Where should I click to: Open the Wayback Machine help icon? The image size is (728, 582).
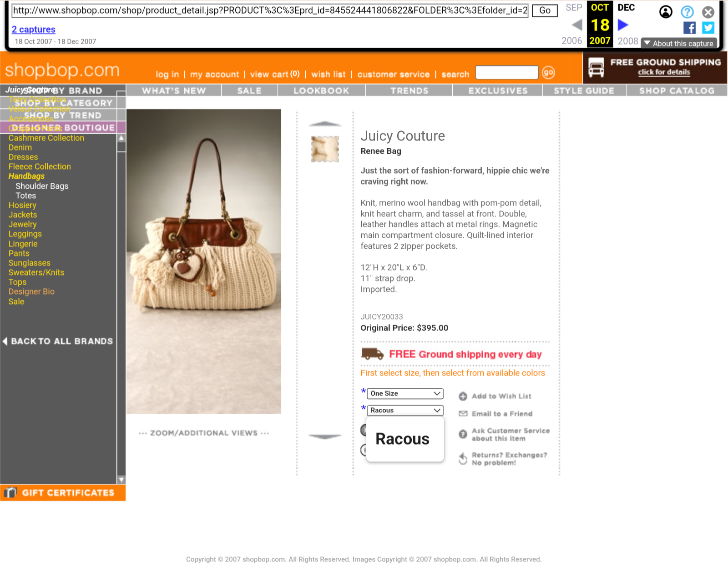pyautogui.click(x=687, y=12)
